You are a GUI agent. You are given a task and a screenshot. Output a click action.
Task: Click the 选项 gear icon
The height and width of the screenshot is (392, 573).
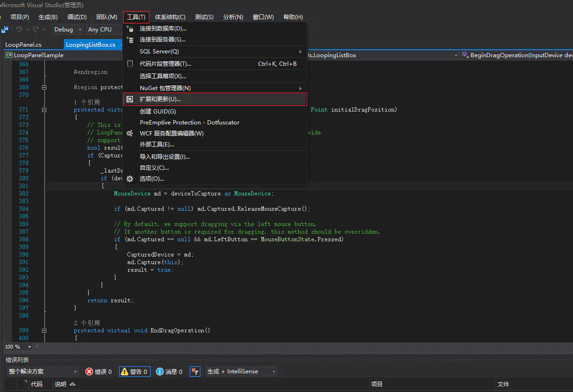point(130,179)
